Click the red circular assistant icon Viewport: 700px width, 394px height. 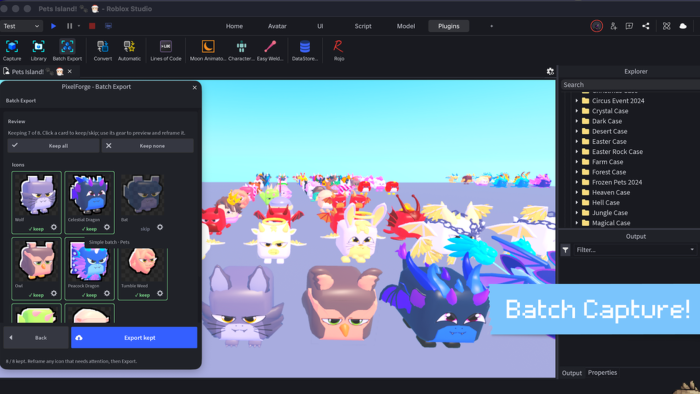pos(596,26)
